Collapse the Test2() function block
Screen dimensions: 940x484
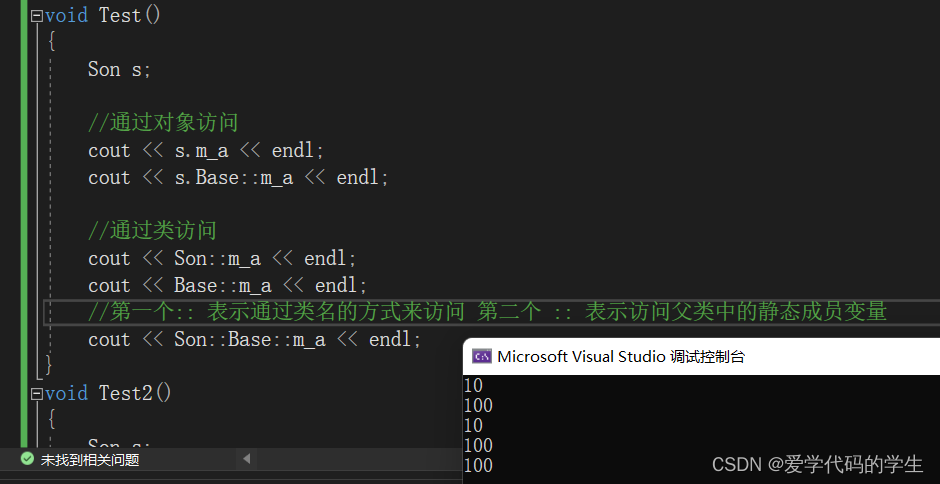pos(37,394)
